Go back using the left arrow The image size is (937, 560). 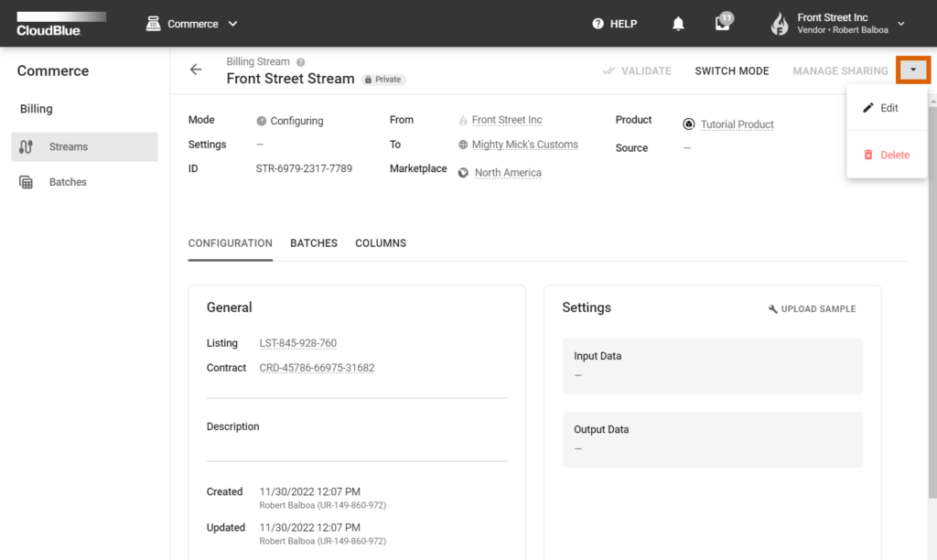[x=196, y=70]
